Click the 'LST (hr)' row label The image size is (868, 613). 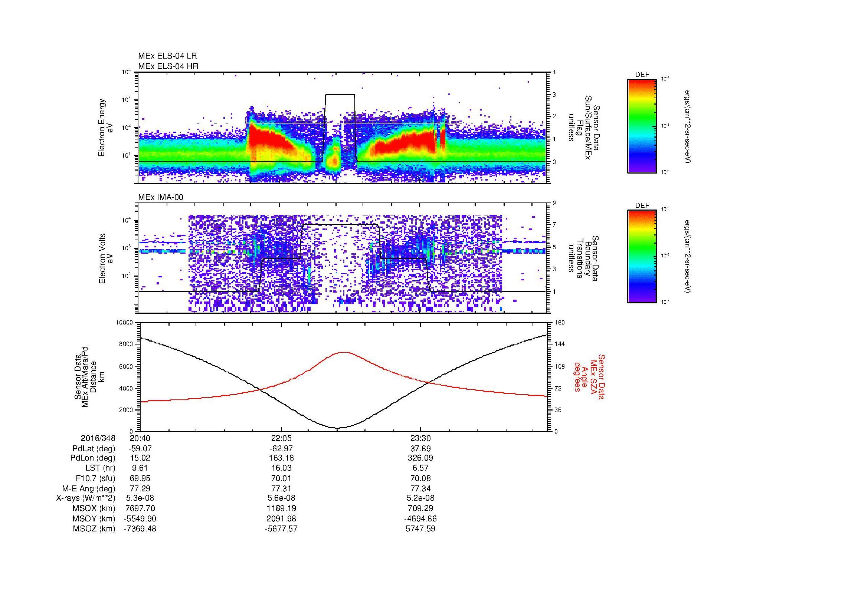point(100,468)
